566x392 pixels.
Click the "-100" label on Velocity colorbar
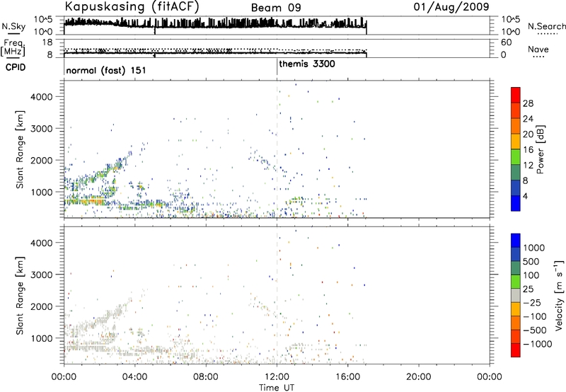click(535, 316)
